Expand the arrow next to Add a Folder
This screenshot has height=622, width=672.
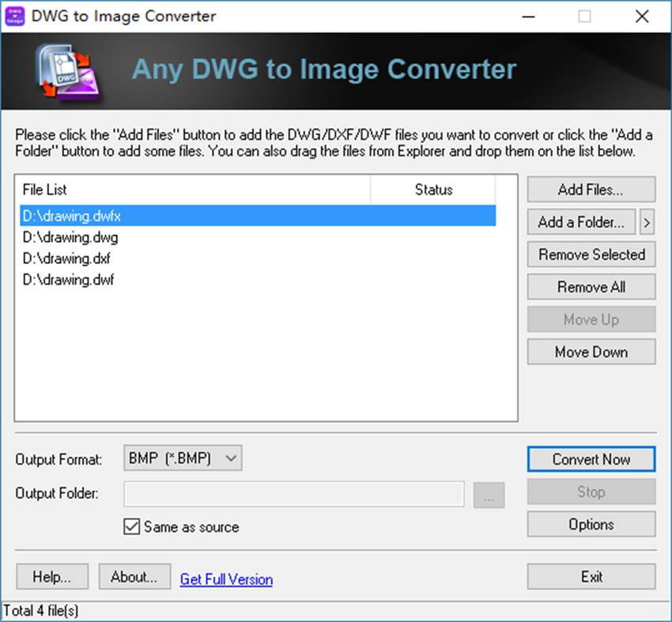pyautogui.click(x=647, y=222)
